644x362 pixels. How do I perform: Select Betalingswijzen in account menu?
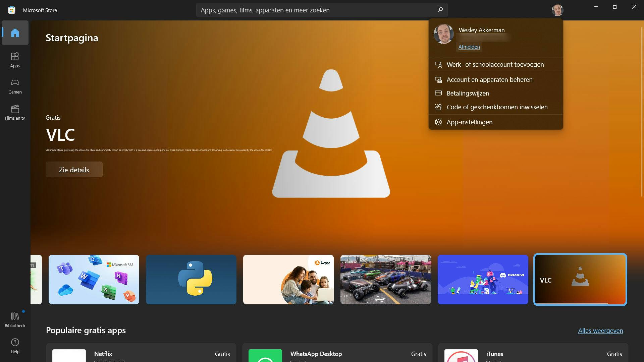(x=468, y=94)
